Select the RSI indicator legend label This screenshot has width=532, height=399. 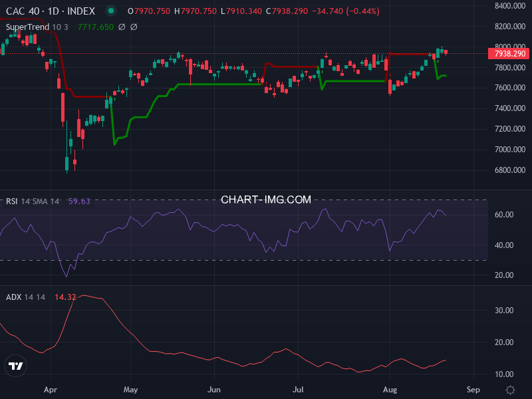[x=11, y=201]
